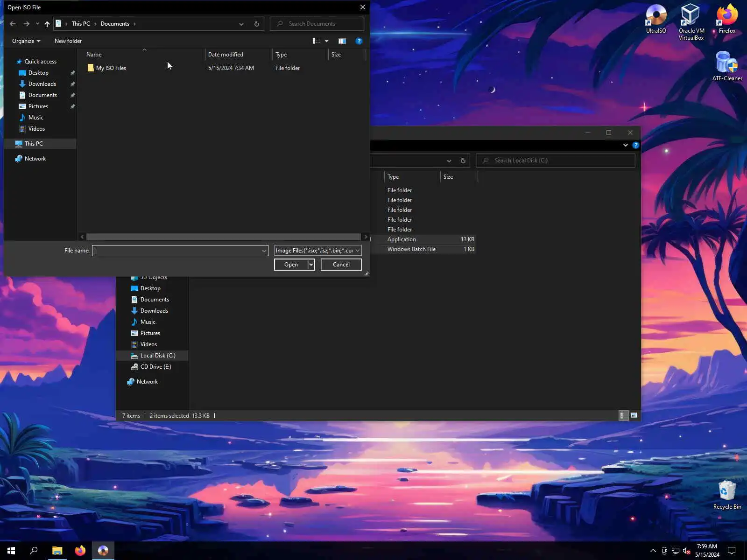The image size is (747, 560).
Task: Go forward in the Open ISO File dialog
Action: tap(27, 24)
